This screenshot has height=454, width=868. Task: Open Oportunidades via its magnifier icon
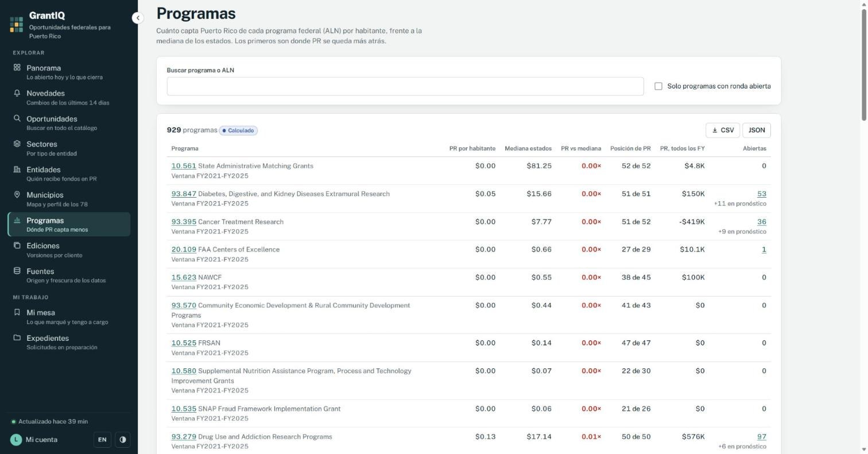click(x=17, y=118)
